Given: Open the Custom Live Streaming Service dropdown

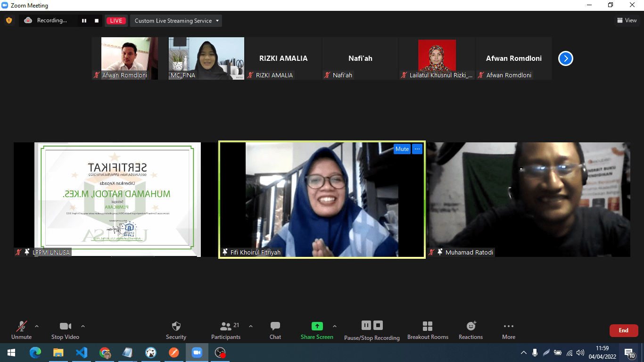Looking at the screenshot, I should (x=177, y=21).
